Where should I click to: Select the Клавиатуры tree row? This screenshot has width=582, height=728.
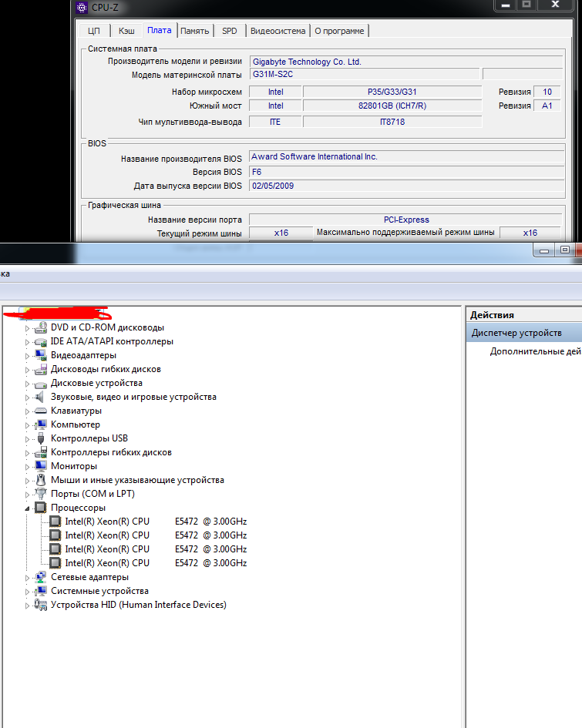(76, 411)
